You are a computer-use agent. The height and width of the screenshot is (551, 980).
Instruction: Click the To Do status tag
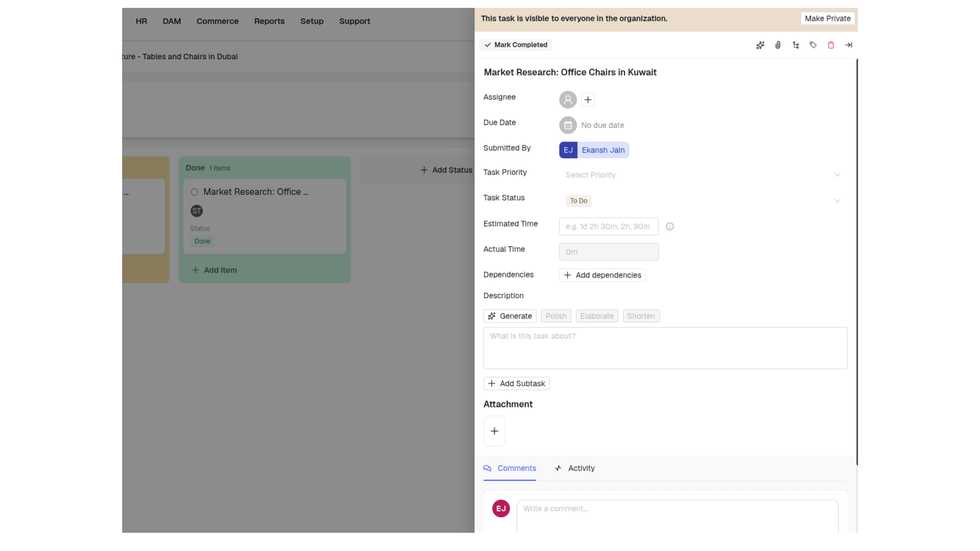578,201
